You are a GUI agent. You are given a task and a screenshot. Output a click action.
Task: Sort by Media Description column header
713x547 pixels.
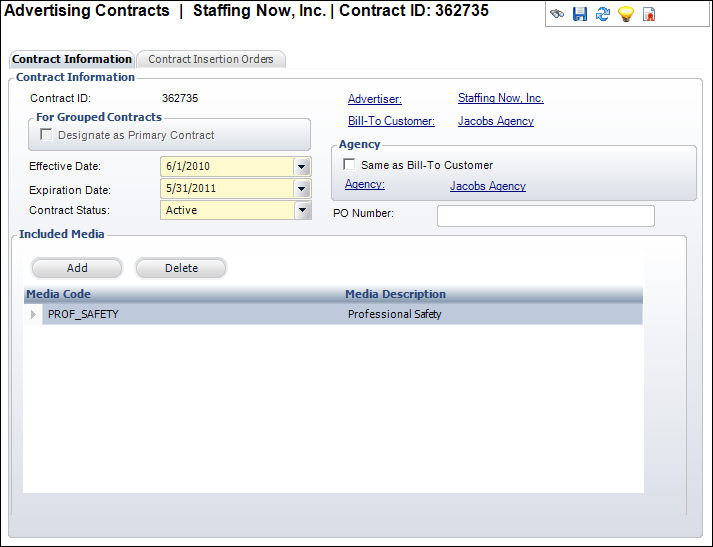395,294
